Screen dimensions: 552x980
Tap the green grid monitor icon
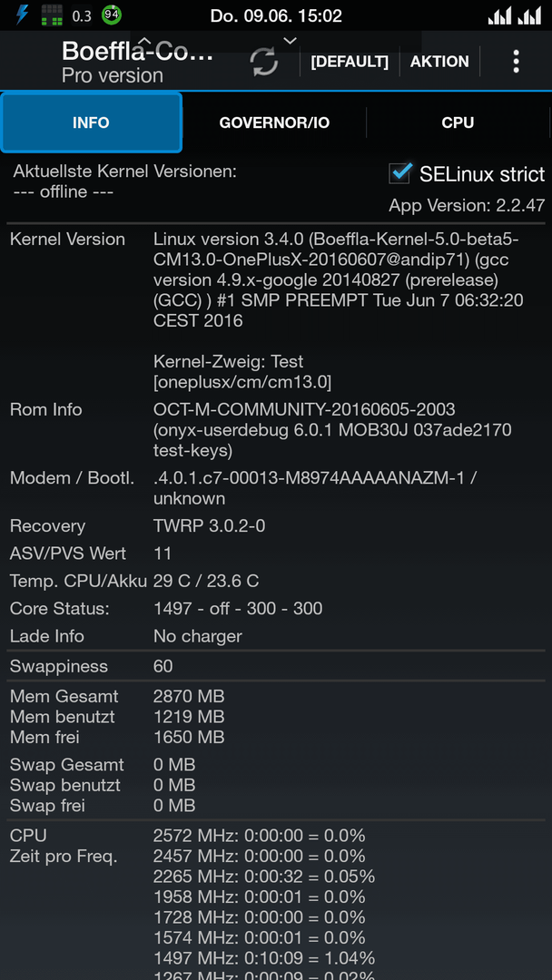click(52, 15)
